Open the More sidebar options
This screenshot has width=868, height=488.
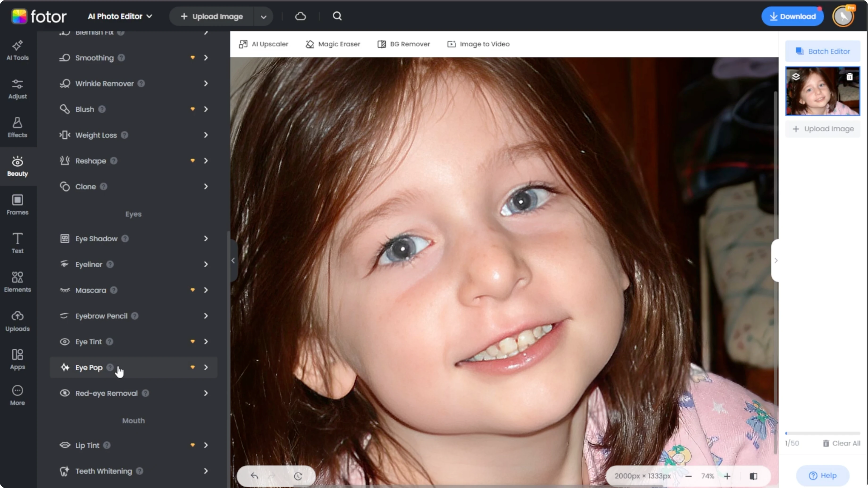pos(17,395)
